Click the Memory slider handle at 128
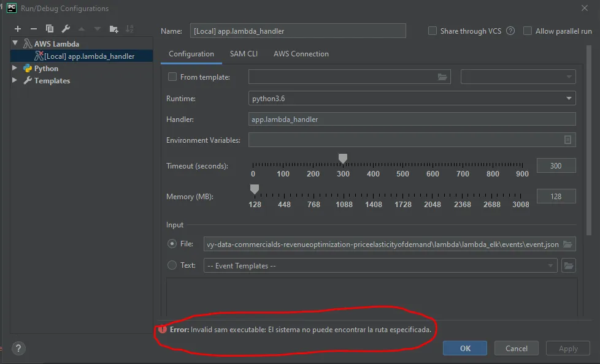 (x=255, y=189)
